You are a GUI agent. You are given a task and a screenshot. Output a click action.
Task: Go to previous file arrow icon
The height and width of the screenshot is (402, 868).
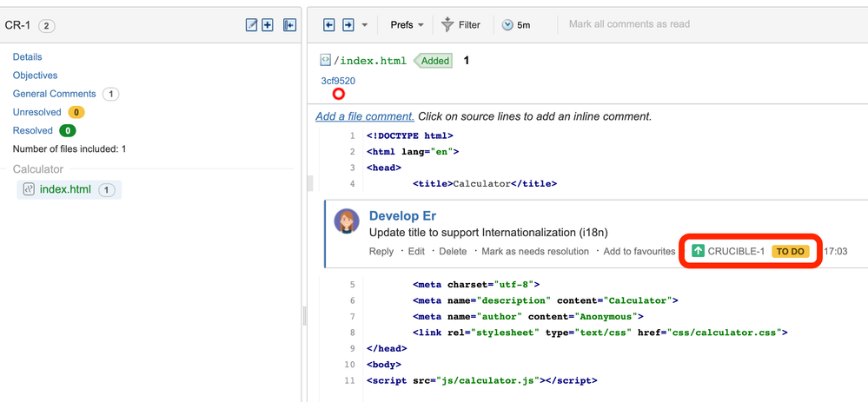pos(329,25)
